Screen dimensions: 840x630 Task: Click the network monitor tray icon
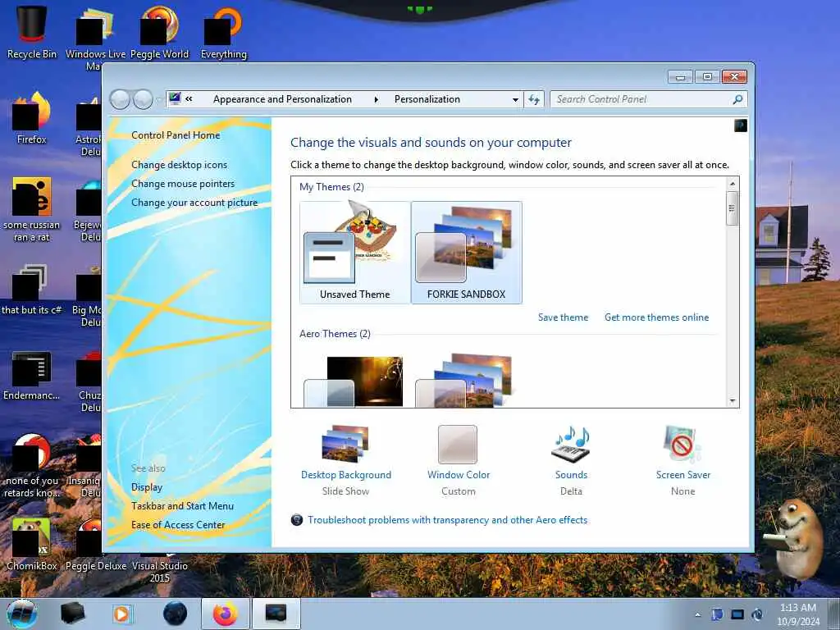point(737,614)
